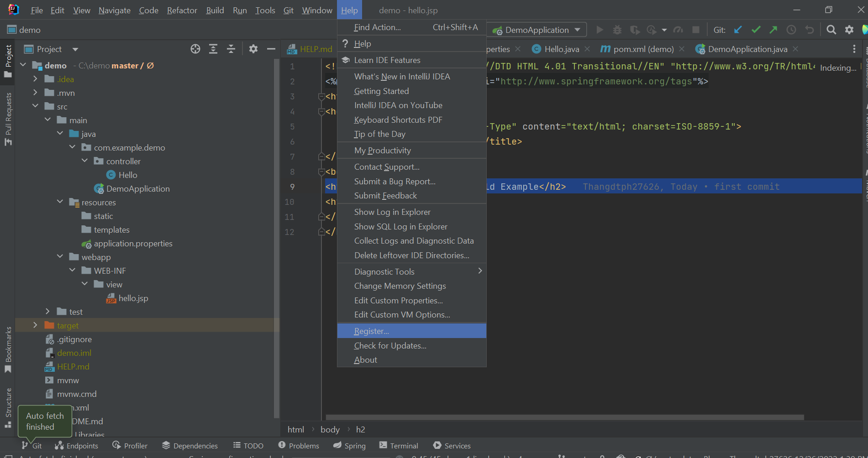Click the h2 breadcrumb
Screen dimensions: 868x458
tap(361, 429)
